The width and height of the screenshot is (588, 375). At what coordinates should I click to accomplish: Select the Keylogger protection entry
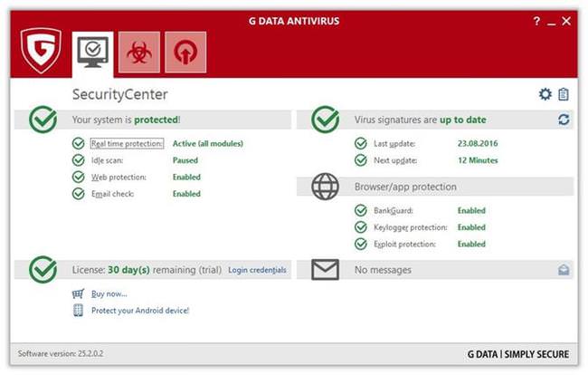(411, 227)
